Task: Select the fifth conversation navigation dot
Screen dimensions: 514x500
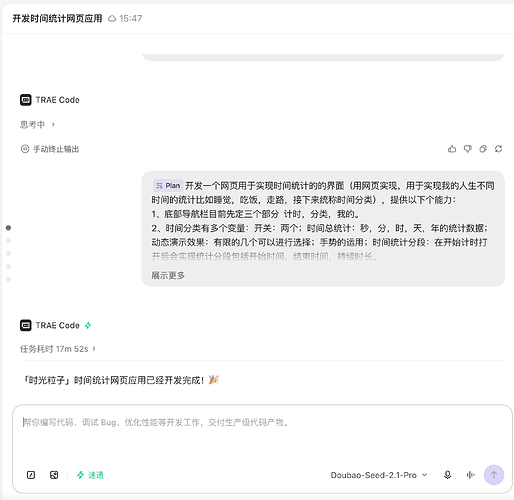Action: (9, 279)
